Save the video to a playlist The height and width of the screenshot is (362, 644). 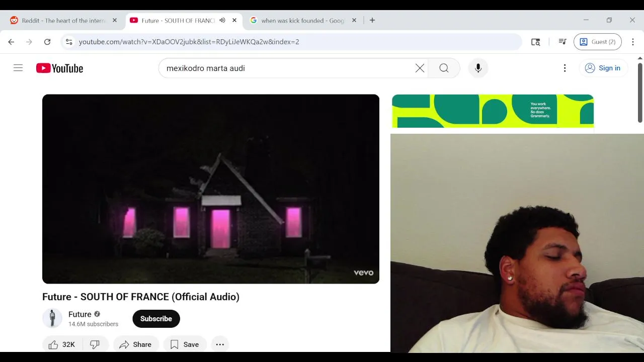coord(185,344)
